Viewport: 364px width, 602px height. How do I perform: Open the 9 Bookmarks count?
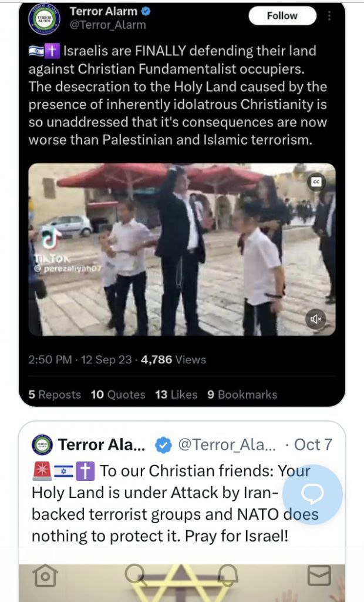(x=242, y=394)
